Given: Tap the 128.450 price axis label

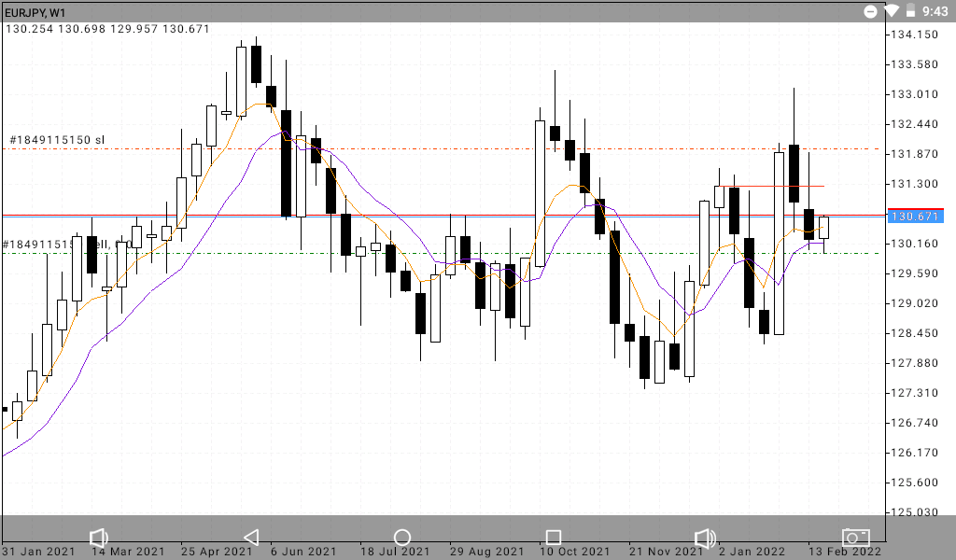Looking at the screenshot, I should click(915, 333).
